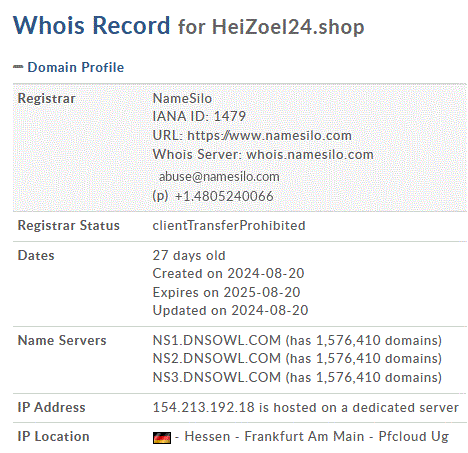Viewport: 468px width, 453px height.
Task: Click the Pfcloud Ug hosting provider text
Action: click(414, 437)
